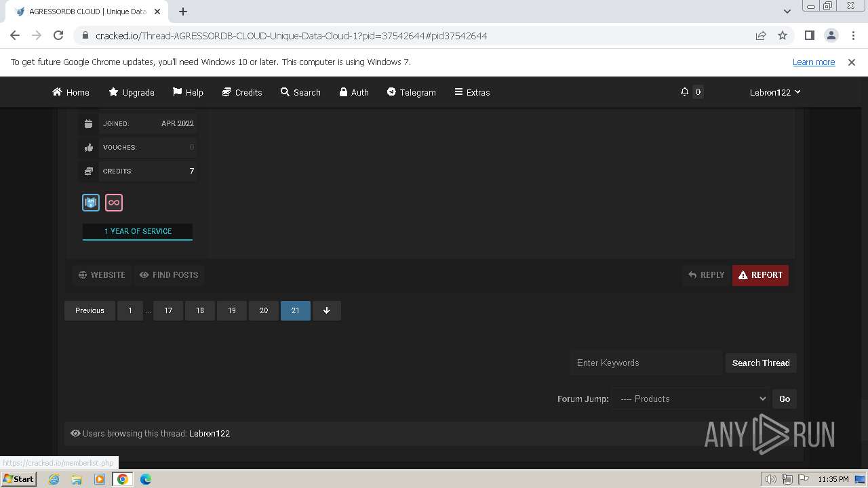Image resolution: width=868 pixels, height=488 pixels.
Task: Click FIND POSTS button
Action: (x=169, y=275)
